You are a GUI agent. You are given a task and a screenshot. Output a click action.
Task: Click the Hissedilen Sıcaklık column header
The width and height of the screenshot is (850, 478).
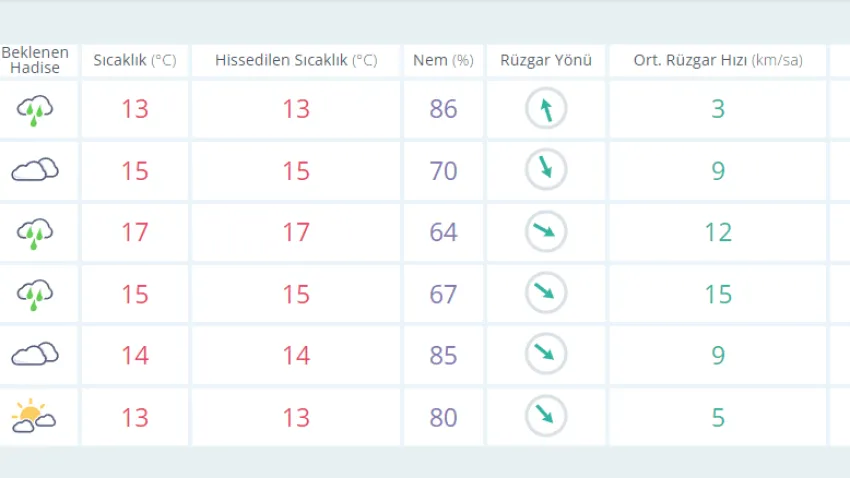coord(296,60)
